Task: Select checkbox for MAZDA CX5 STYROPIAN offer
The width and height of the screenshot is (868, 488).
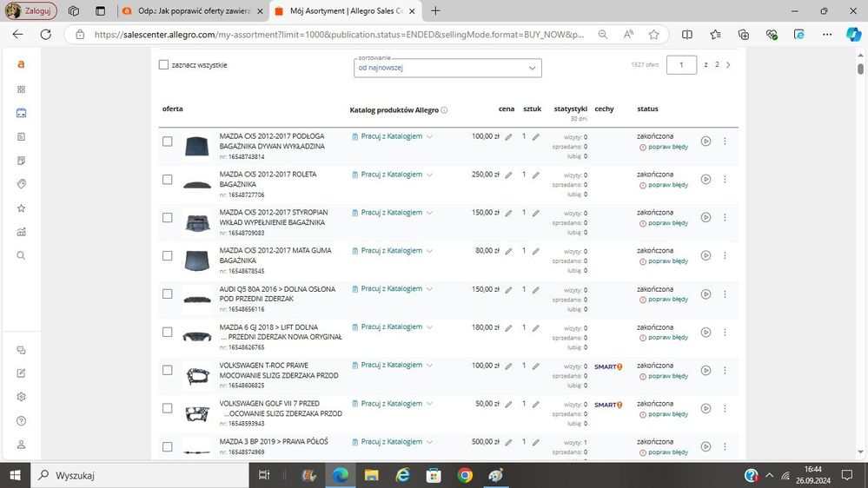Action: pyautogui.click(x=167, y=217)
